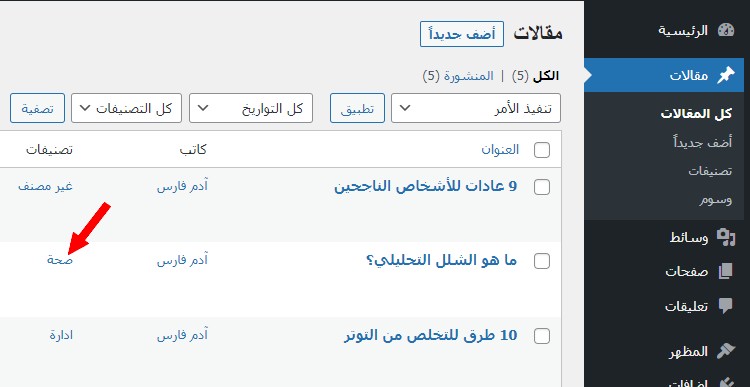Tick checkbox for 10 طرق للتخلص من التوتر
Viewport: 750px width, 387px height.
point(541,336)
